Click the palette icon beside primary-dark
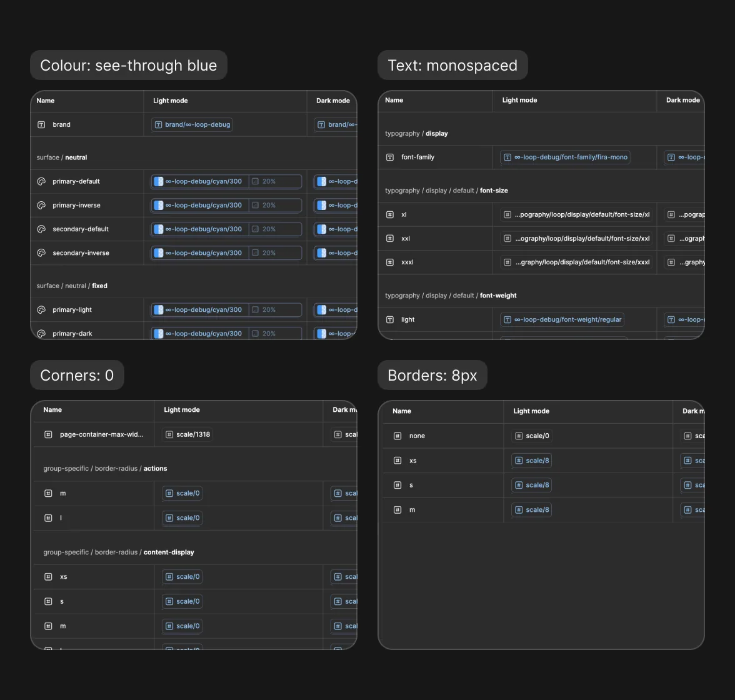This screenshot has width=735, height=700. click(x=41, y=333)
